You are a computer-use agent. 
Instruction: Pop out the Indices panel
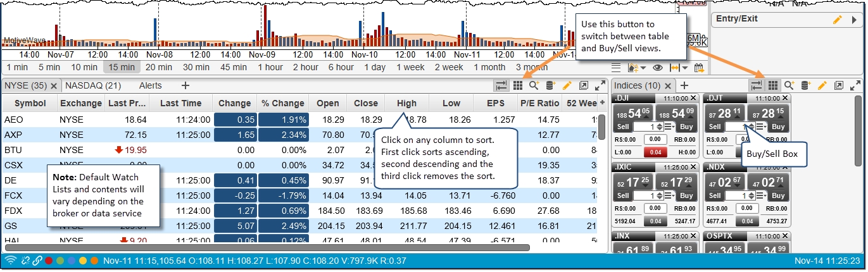(x=839, y=85)
